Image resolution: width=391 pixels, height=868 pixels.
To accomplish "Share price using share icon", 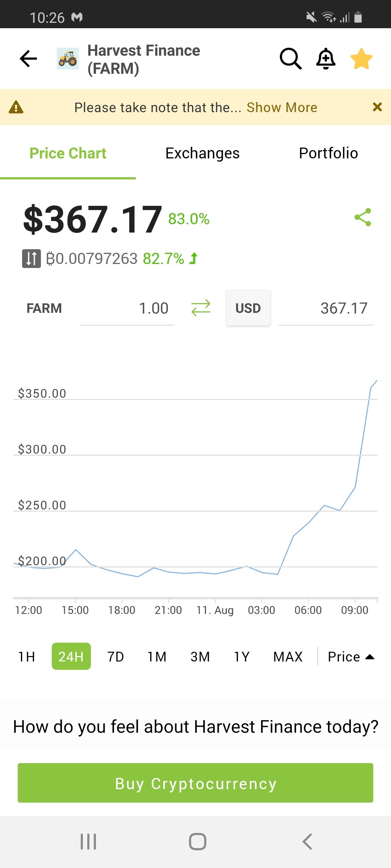I will point(363,217).
